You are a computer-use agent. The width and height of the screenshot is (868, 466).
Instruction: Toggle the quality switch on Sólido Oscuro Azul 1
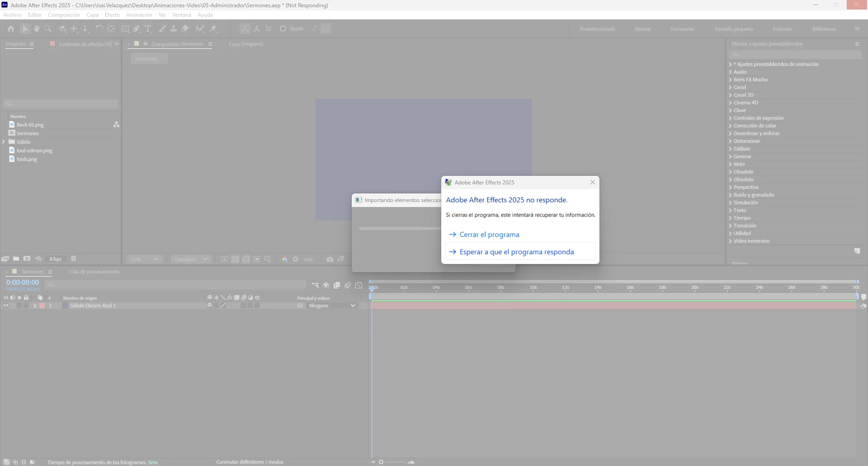coord(223,306)
